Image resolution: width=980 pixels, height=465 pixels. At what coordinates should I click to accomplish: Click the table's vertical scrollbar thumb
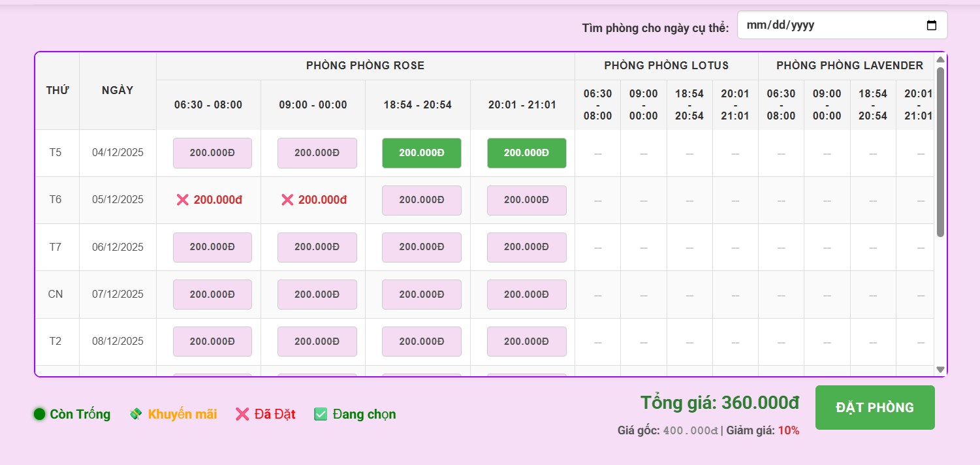940,150
